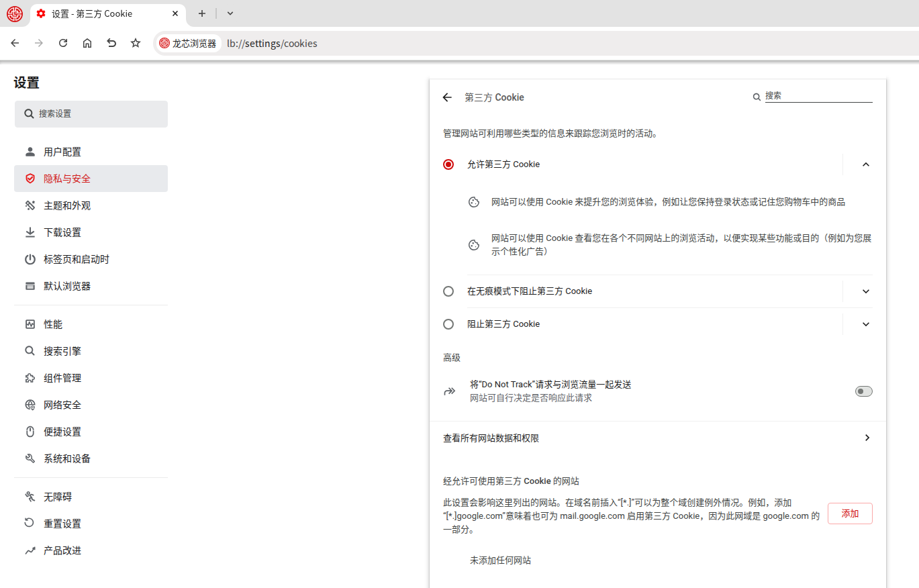The image size is (919, 588).
Task: Enable the Do Not Track toggle switch
Action: (863, 391)
